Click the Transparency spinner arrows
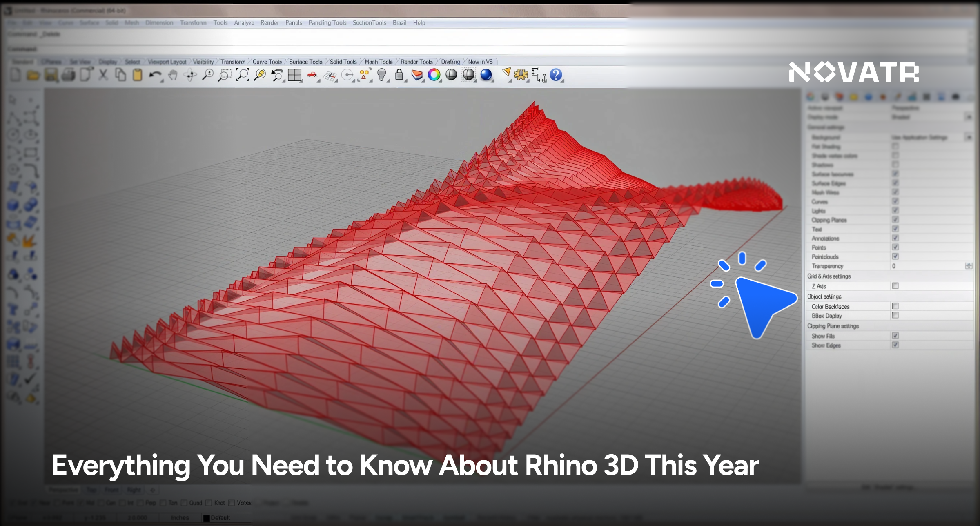The height and width of the screenshot is (526, 980). 969,266
